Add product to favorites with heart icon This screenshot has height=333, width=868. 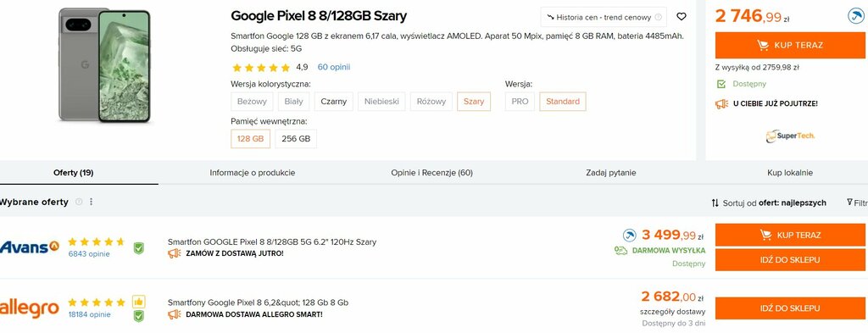(682, 17)
